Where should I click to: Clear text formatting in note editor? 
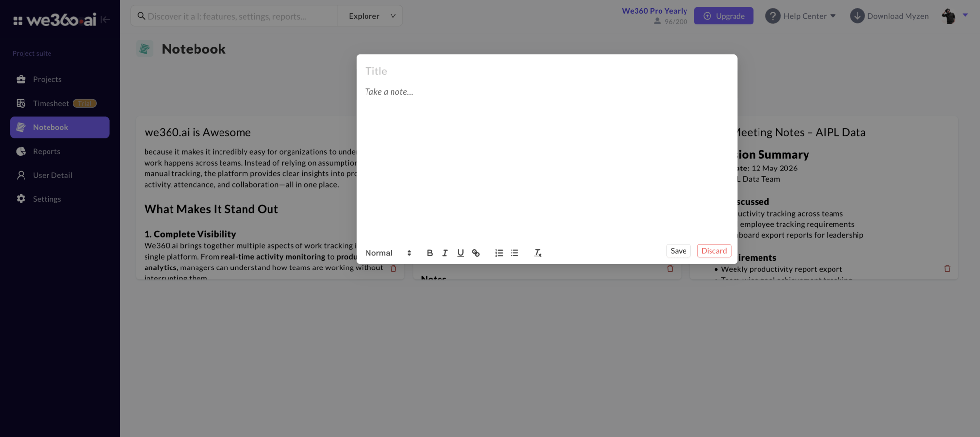[x=538, y=253]
